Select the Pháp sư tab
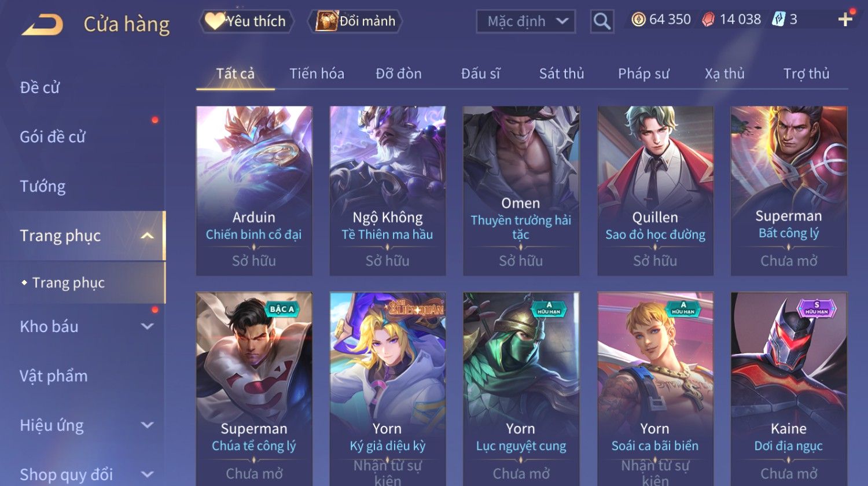The image size is (868, 486). pos(643,73)
